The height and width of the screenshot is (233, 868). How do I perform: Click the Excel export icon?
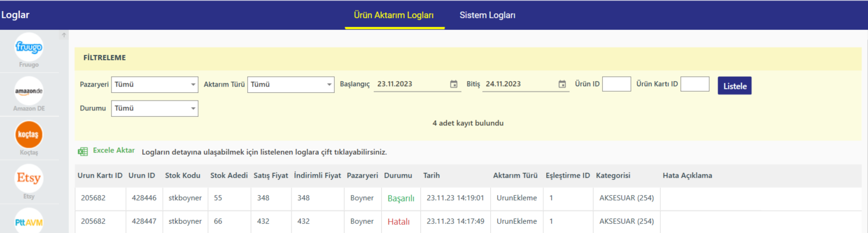pos(83,151)
